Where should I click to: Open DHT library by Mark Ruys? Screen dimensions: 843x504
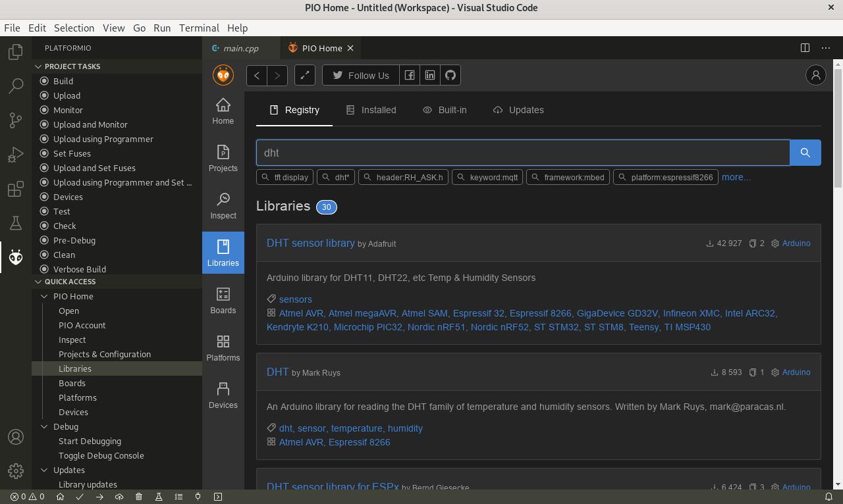[x=277, y=372]
